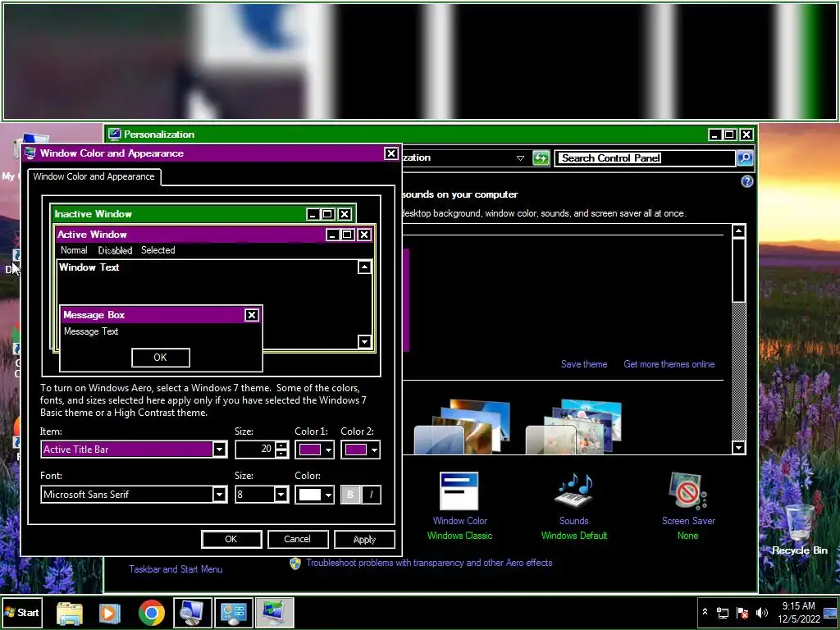Click Disabled menu item in preview
The image size is (840, 630).
coord(115,250)
